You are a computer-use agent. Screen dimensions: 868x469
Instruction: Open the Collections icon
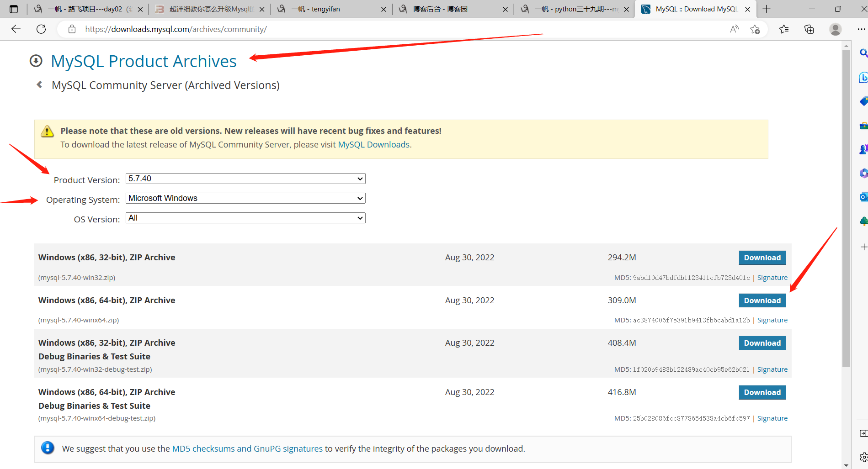(809, 29)
